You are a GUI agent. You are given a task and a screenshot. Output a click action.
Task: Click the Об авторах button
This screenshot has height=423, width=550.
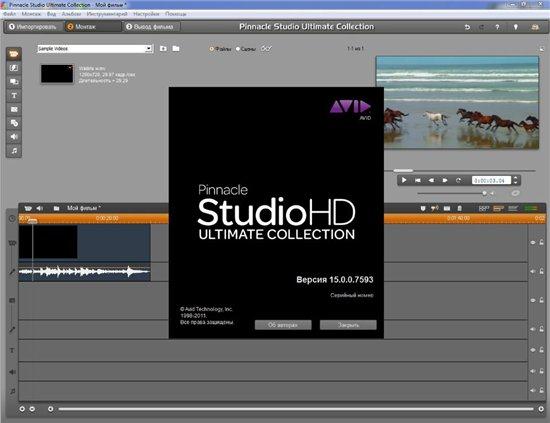[x=283, y=325]
